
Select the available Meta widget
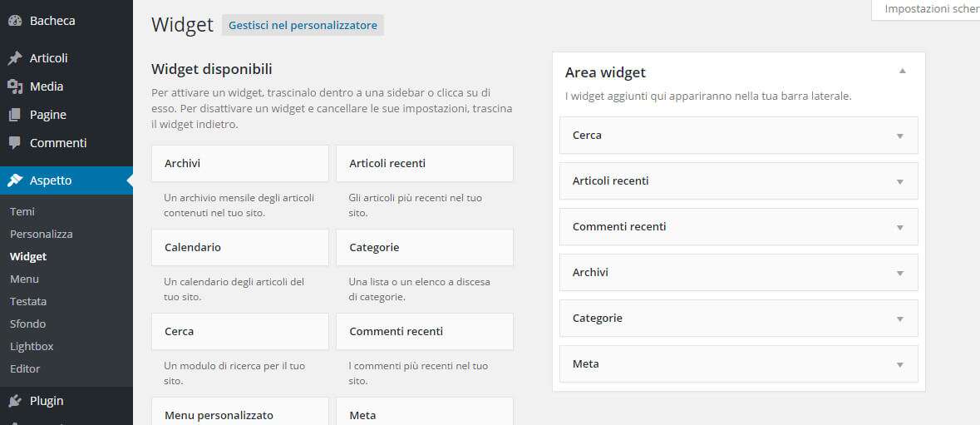425,413
